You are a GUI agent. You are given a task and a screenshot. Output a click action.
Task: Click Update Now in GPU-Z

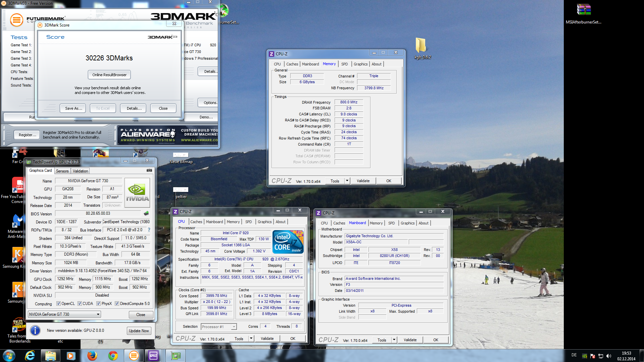(139, 331)
